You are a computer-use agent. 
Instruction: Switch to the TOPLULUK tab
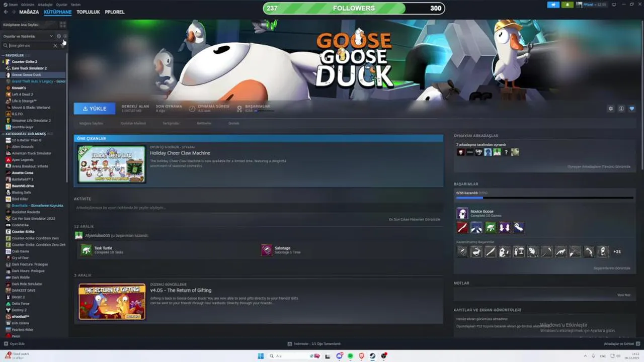88,12
